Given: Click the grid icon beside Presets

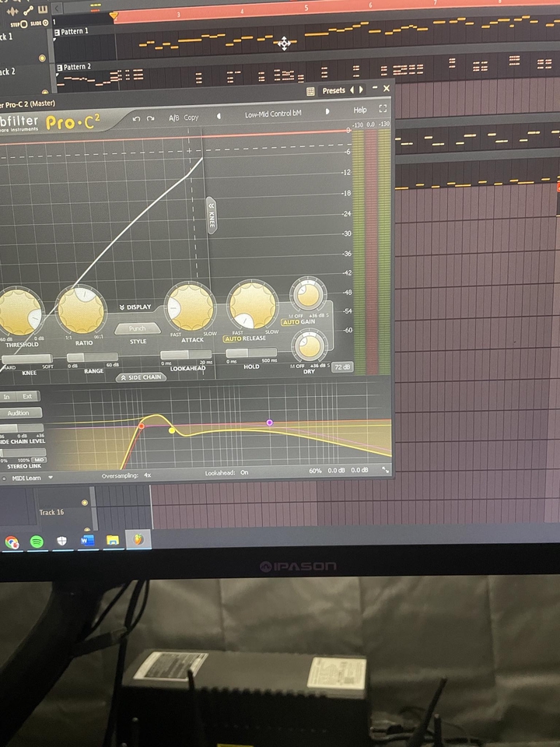Looking at the screenshot, I should [x=310, y=92].
